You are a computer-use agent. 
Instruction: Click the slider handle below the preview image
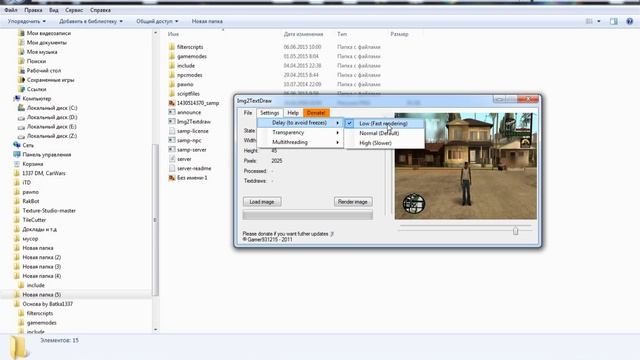click(516, 231)
